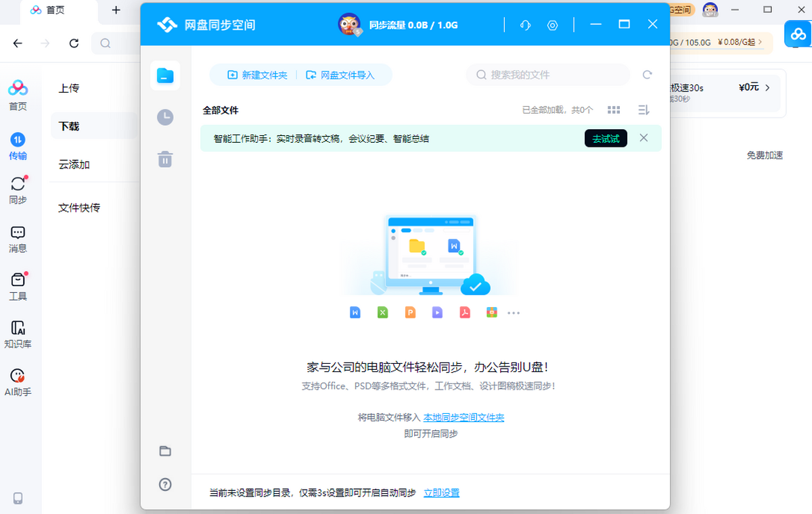Screen dimensions: 812x514
Task: Expand the ¥0元 offer chevron
Action: pyautogui.click(x=767, y=88)
